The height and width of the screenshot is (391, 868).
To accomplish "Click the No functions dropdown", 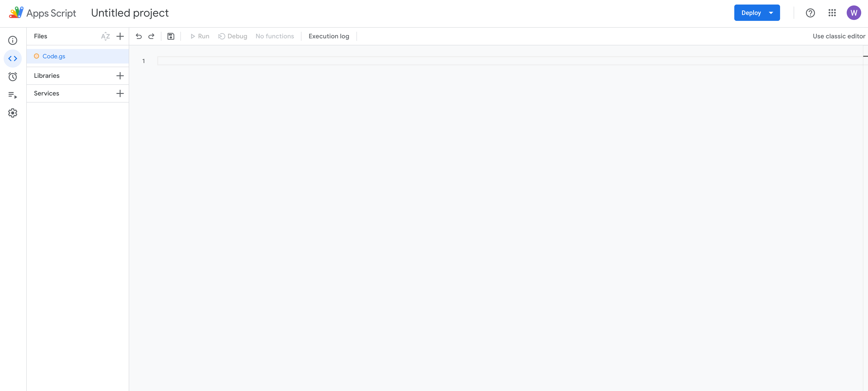I will coord(275,36).
